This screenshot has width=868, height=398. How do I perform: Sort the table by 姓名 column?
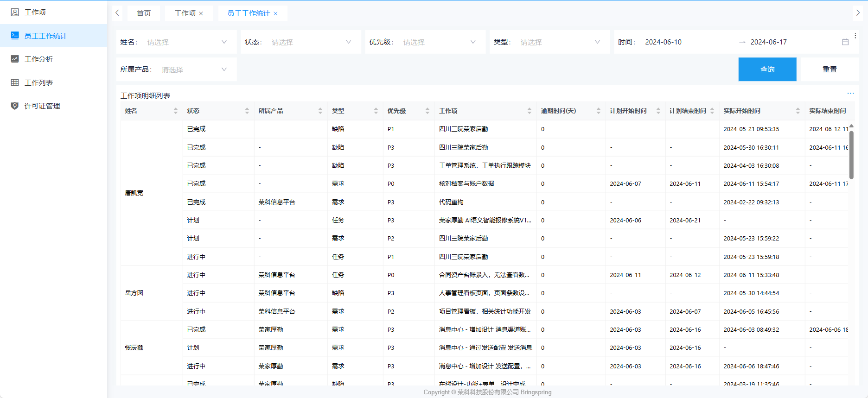pos(175,111)
